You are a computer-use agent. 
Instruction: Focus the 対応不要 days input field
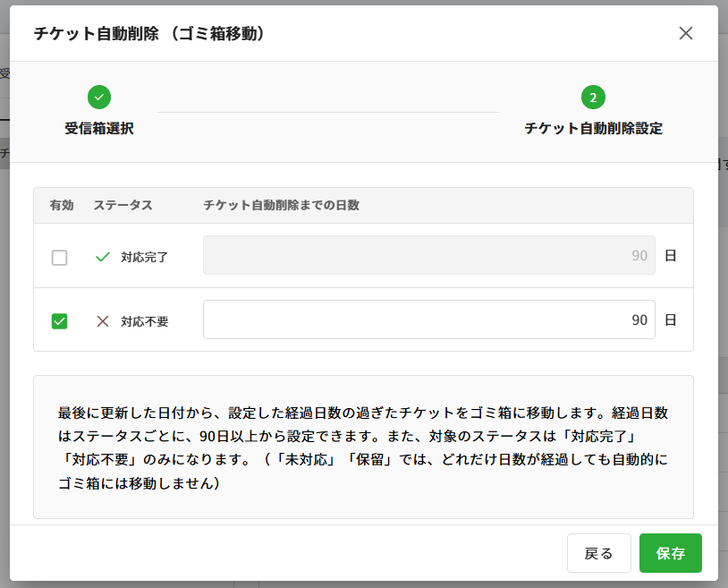coord(428,320)
